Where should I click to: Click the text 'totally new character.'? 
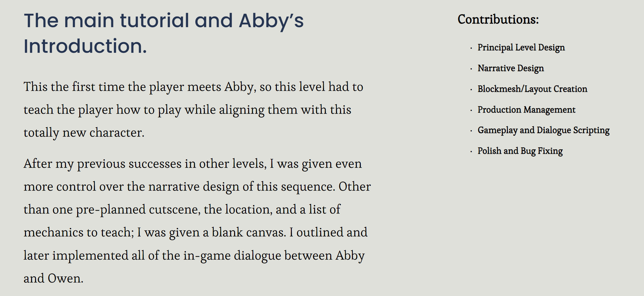[x=84, y=133]
